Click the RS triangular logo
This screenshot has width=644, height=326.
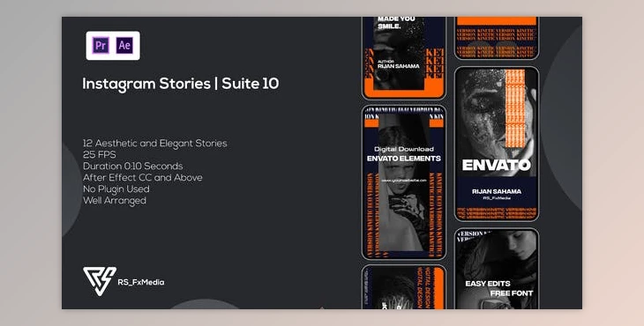(100, 281)
